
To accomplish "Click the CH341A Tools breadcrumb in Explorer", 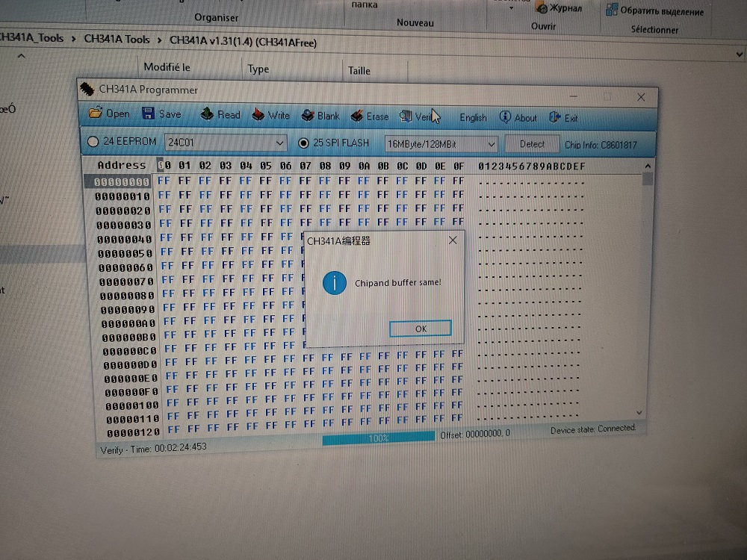I will coord(117,40).
